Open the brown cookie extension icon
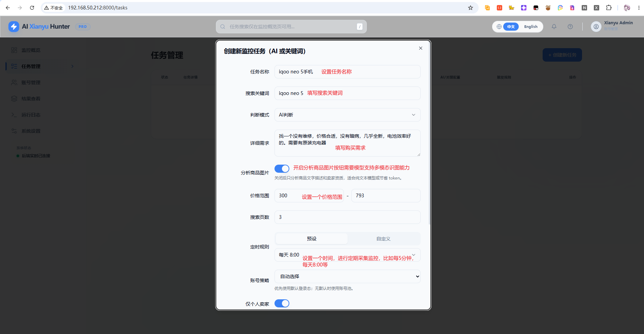 tap(548, 8)
